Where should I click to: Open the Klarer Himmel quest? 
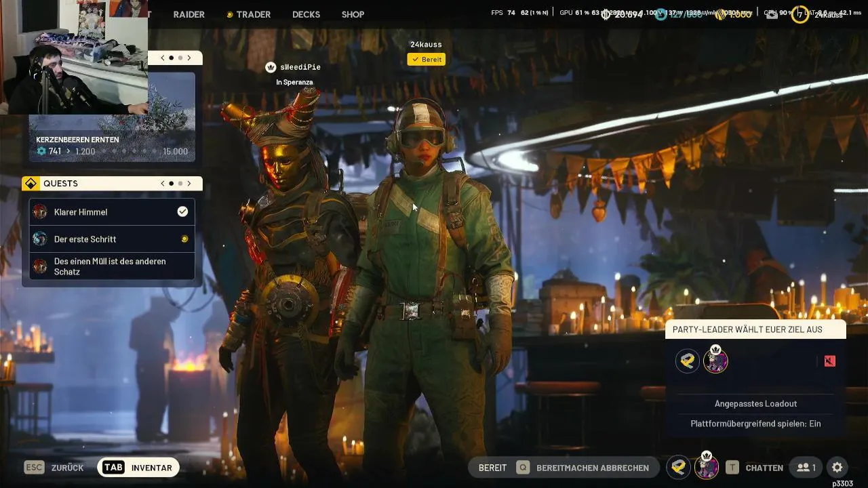point(112,212)
